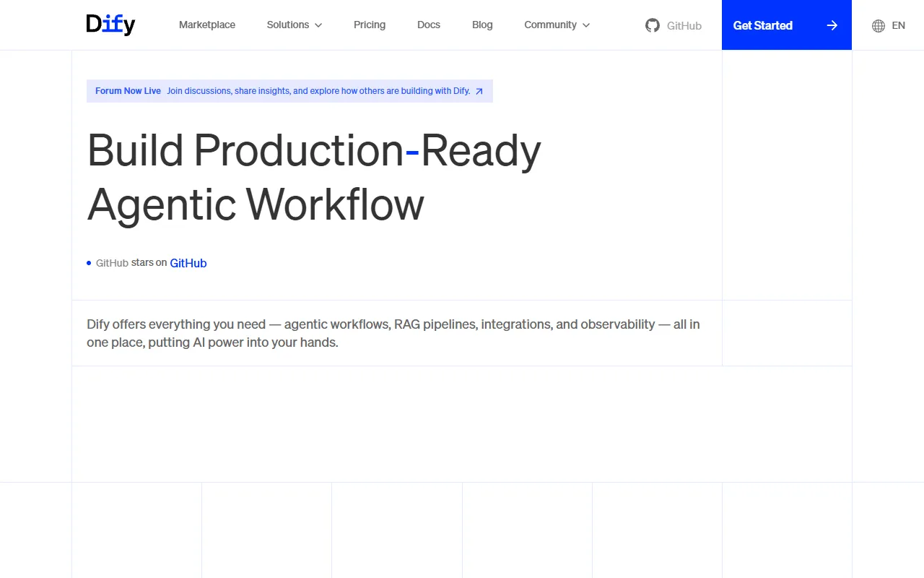The image size is (924, 578).
Task: Select the Solutions menu label
Action: click(x=287, y=25)
